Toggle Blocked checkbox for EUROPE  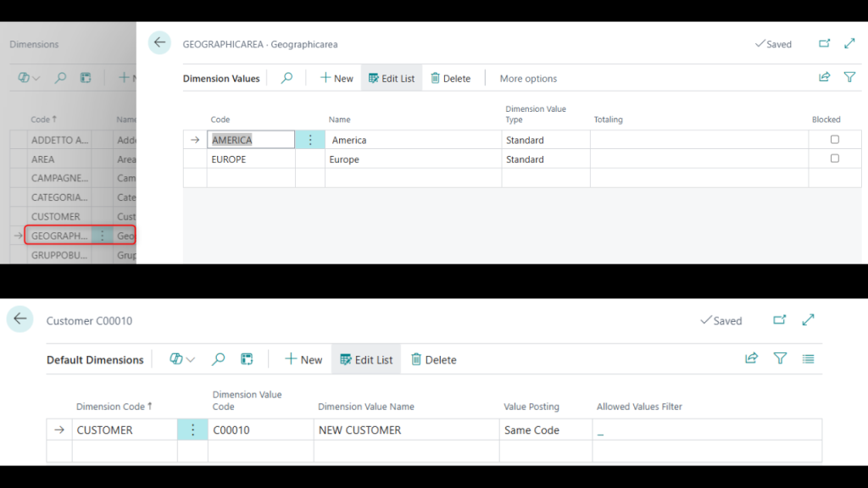(834, 159)
